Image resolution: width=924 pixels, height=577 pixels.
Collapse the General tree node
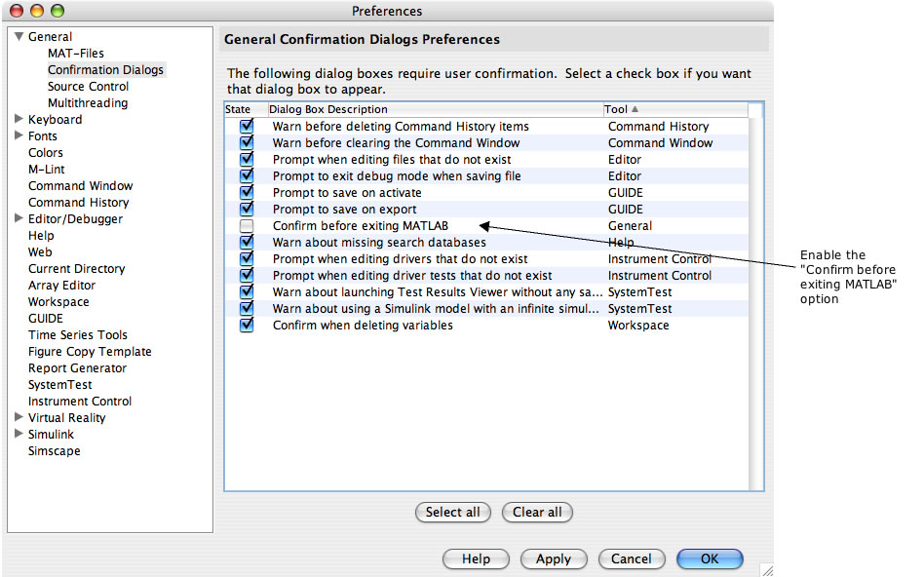coord(19,37)
